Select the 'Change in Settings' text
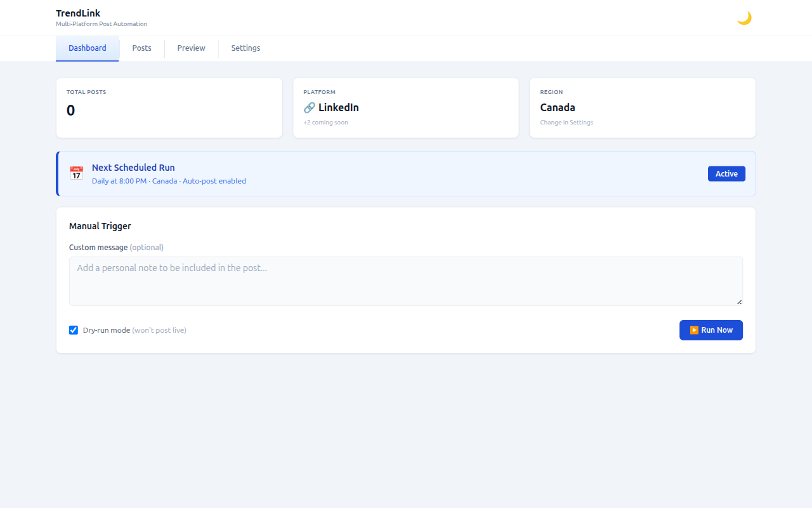 pyautogui.click(x=566, y=123)
